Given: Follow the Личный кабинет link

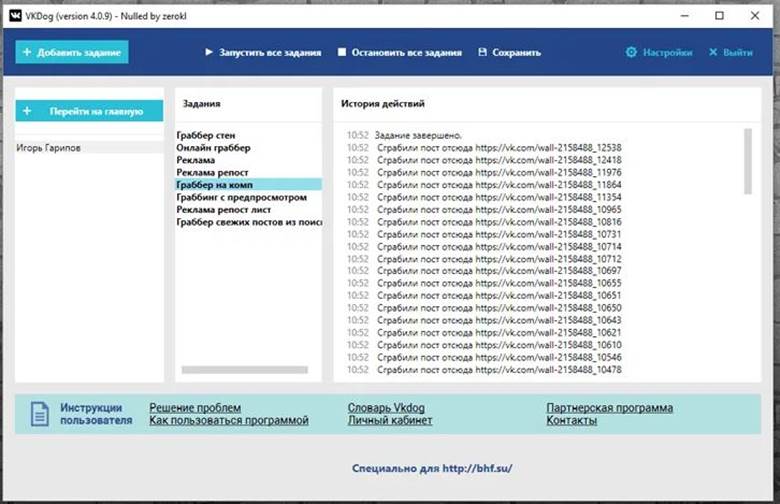Looking at the screenshot, I should click(x=390, y=421).
